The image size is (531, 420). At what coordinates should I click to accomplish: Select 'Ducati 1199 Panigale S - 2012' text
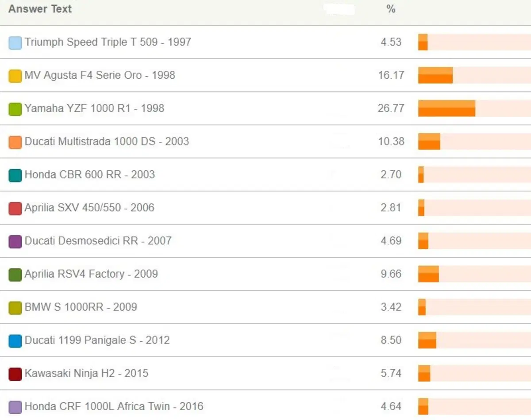[97, 340]
